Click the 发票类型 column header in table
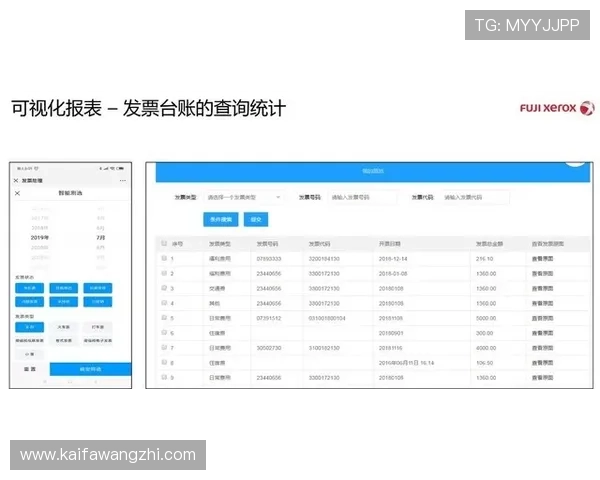The height and width of the screenshot is (480, 600). coord(220,244)
